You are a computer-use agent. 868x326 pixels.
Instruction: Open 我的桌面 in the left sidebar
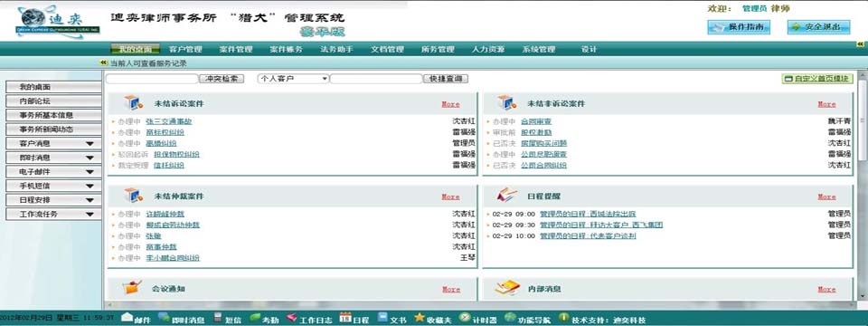tap(53, 87)
